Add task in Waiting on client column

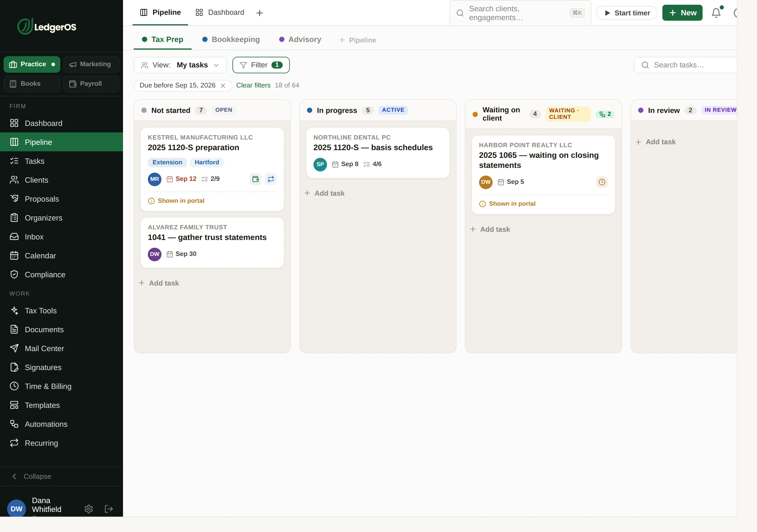point(490,229)
